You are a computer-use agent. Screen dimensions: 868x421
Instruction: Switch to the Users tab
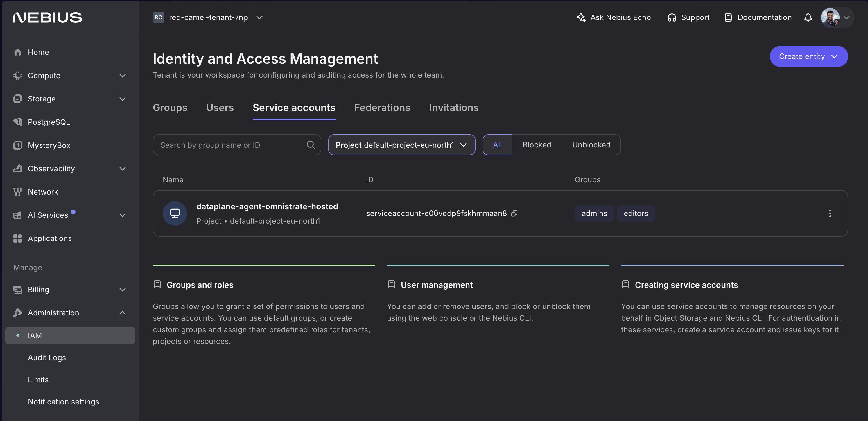click(220, 108)
